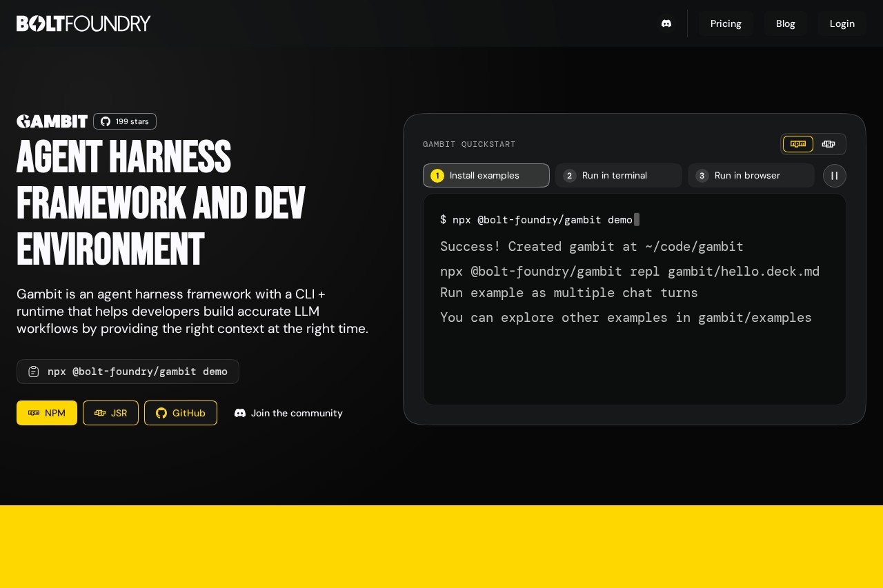This screenshot has height=588, width=883.
Task: Open the JSR package link
Action: [x=110, y=413]
